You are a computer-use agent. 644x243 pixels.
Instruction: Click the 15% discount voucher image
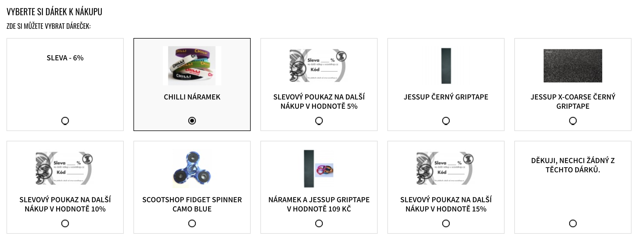click(x=445, y=169)
